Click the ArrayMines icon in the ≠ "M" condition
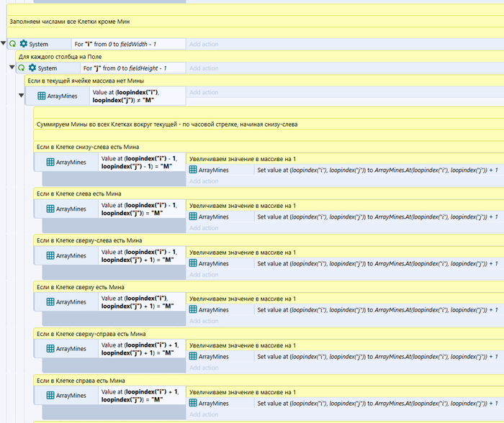504x423 pixels. (42, 96)
